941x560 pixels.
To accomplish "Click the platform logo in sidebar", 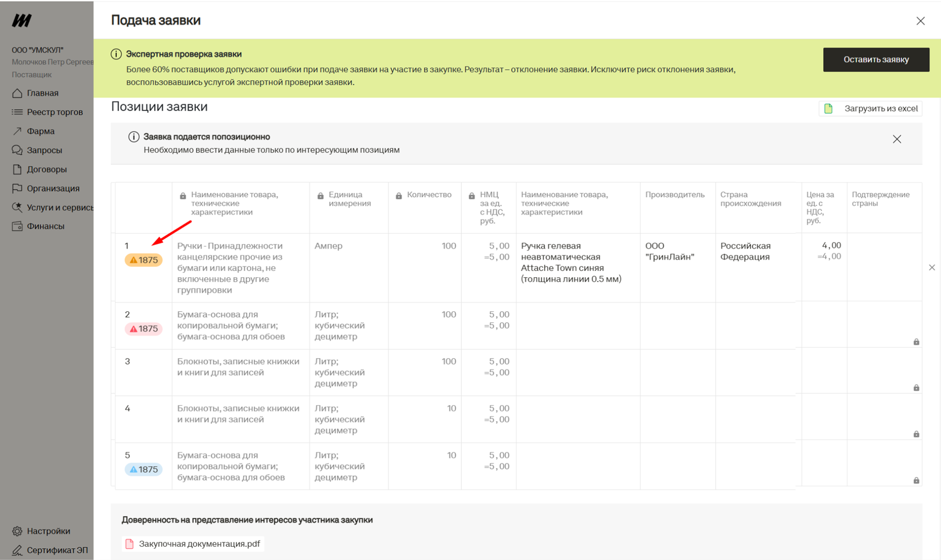I will 22,20.
